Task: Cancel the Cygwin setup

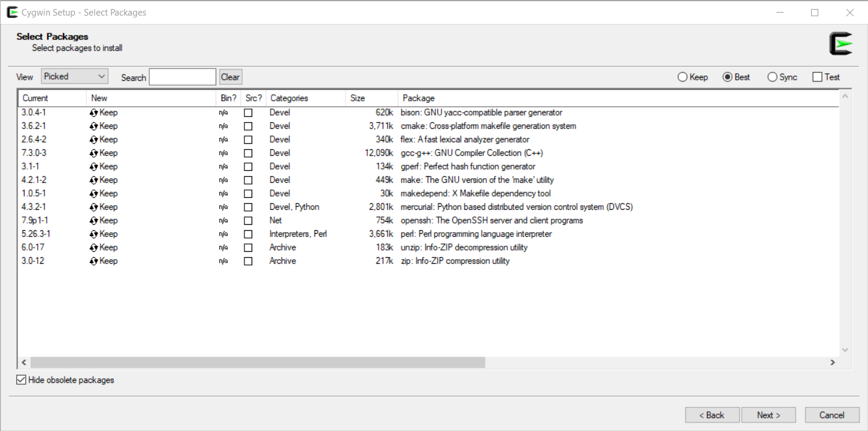Action: pyautogui.click(x=831, y=415)
